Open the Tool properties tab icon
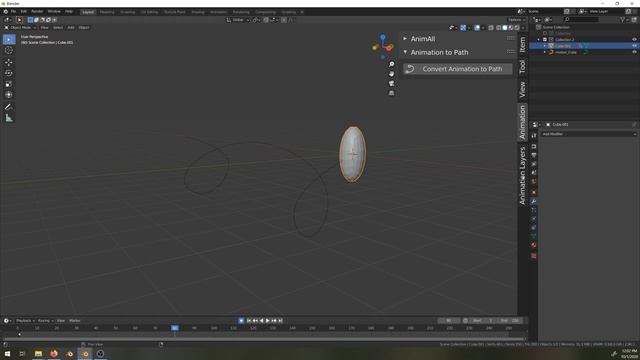The height and width of the screenshot is (360, 640). click(x=533, y=136)
